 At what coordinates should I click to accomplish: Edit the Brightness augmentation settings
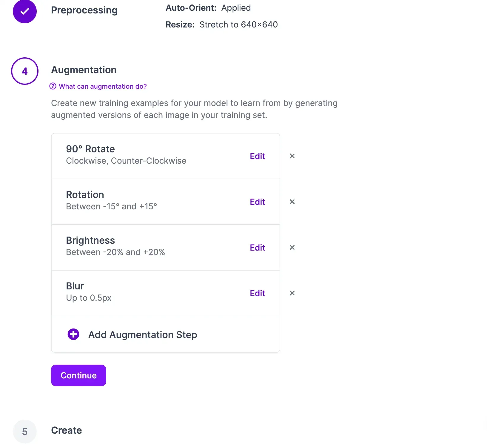tap(257, 248)
